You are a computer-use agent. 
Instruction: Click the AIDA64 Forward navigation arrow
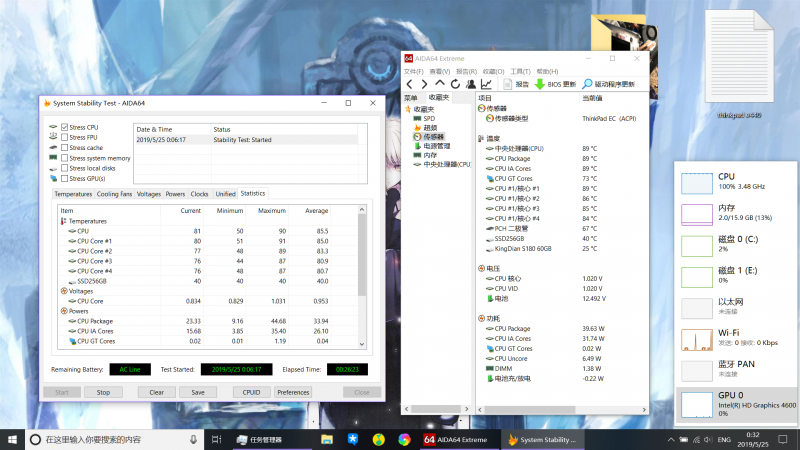pos(424,84)
